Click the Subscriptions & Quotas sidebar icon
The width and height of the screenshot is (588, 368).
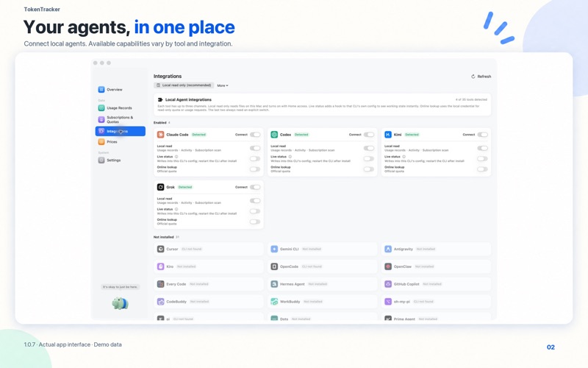(x=101, y=119)
